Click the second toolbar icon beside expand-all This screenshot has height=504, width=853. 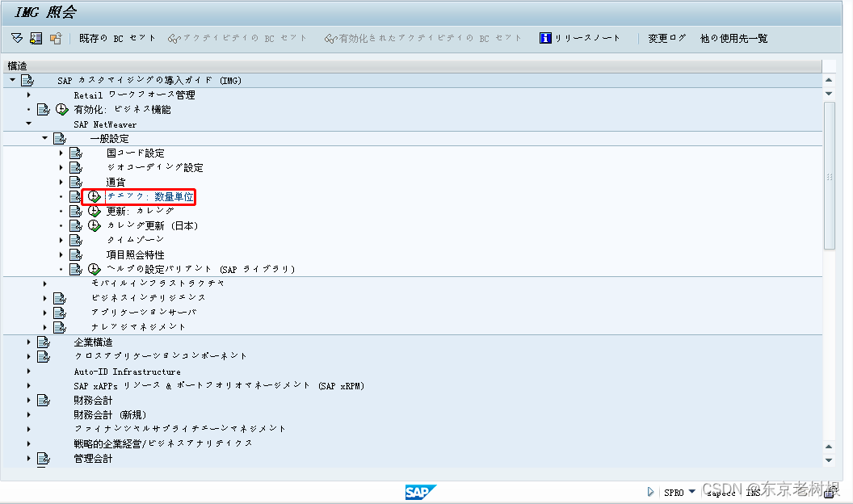point(36,38)
